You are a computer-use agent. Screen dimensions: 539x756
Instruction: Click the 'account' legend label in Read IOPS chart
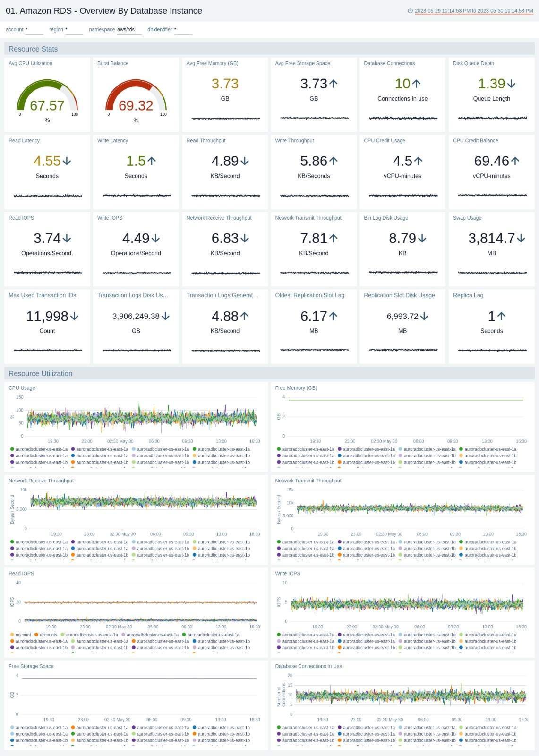pos(23,635)
